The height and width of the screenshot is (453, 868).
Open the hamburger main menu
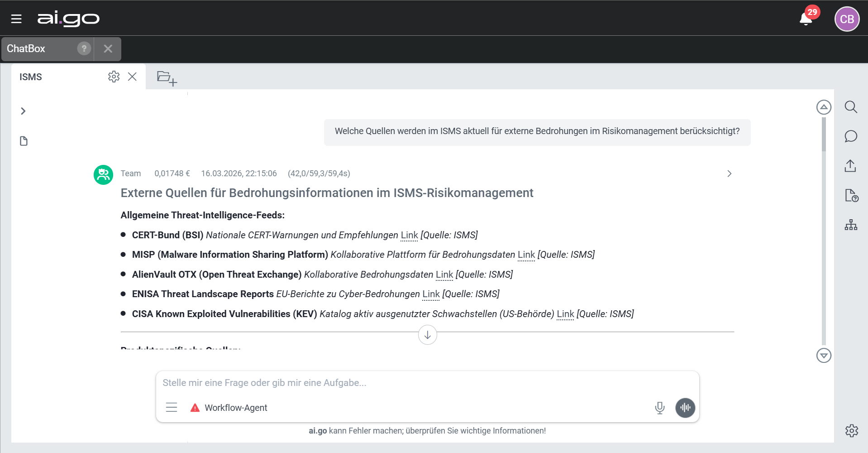tap(16, 19)
